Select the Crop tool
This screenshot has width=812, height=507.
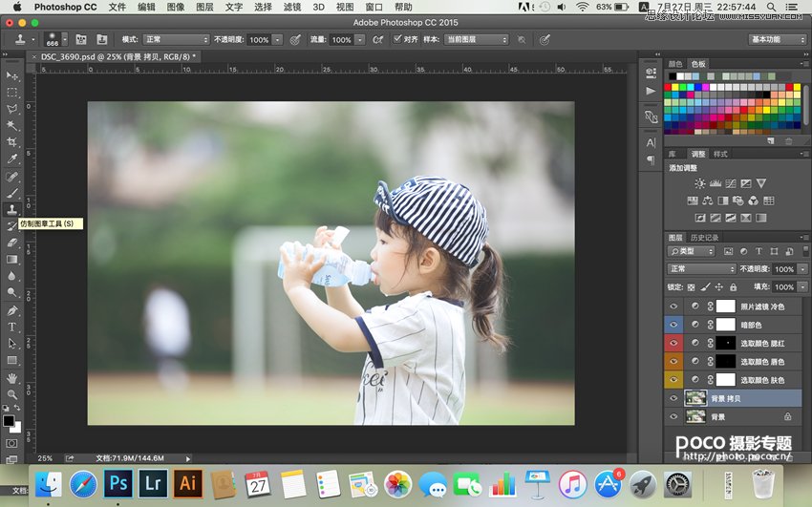11,142
